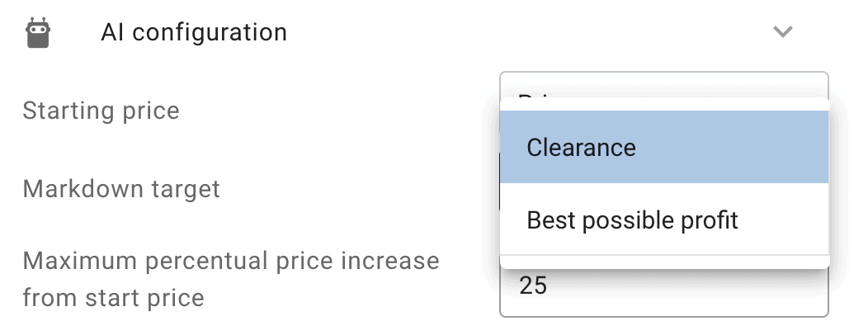Click the AI configuration header title
This screenshot has width=868, height=335.
coord(194,32)
